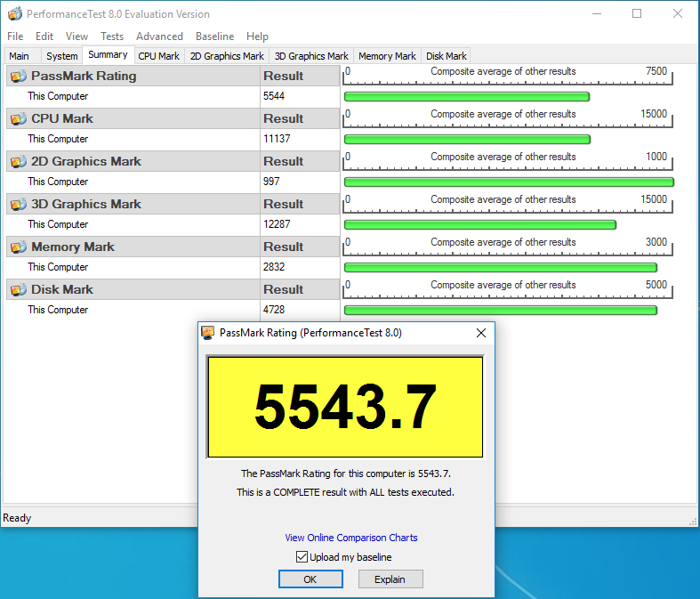Viewport: 700px width, 599px height.
Task: Click the Disk Mark row icon
Action: (x=19, y=289)
